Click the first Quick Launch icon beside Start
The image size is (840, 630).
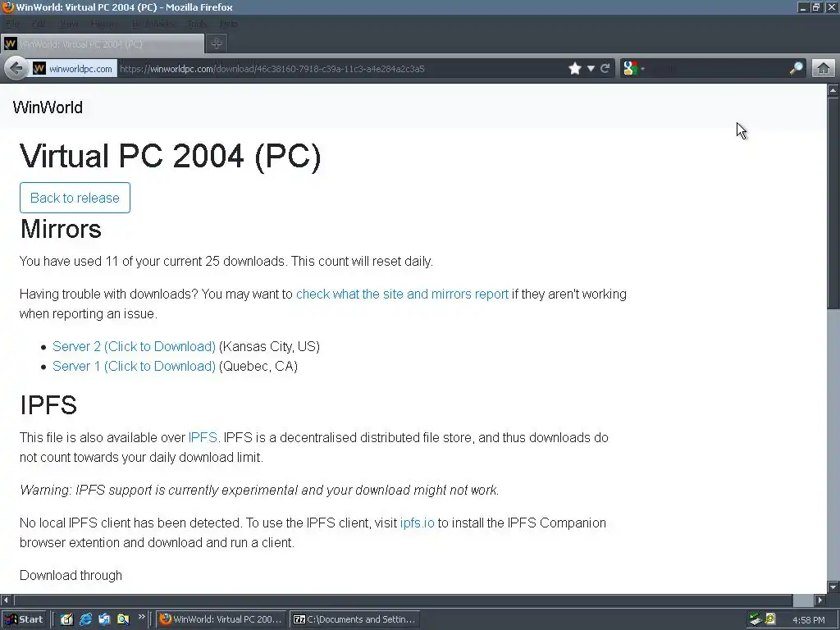pyautogui.click(x=66, y=619)
